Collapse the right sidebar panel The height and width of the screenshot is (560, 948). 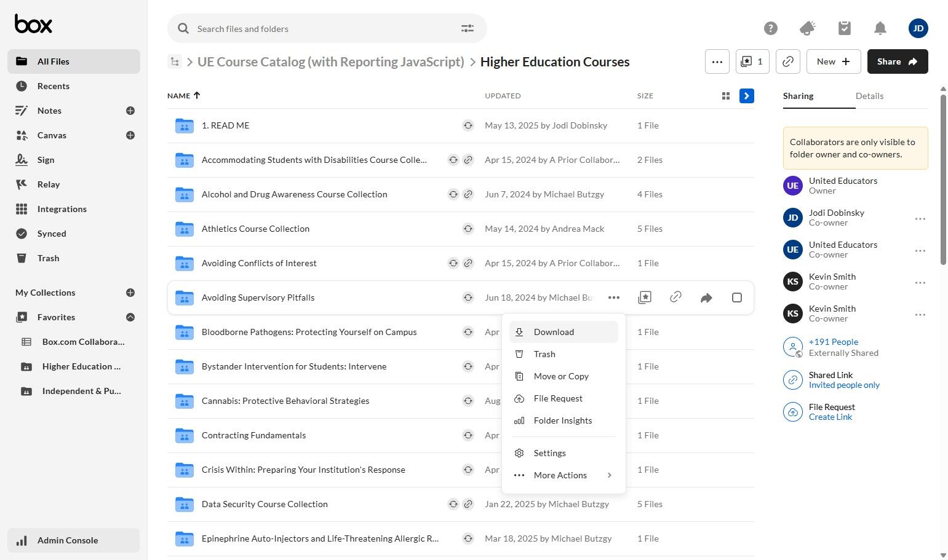coord(747,96)
